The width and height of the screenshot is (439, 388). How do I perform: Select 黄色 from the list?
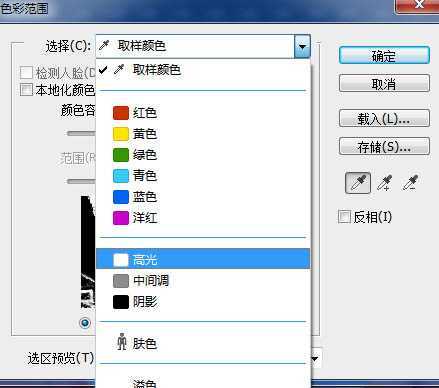203,134
